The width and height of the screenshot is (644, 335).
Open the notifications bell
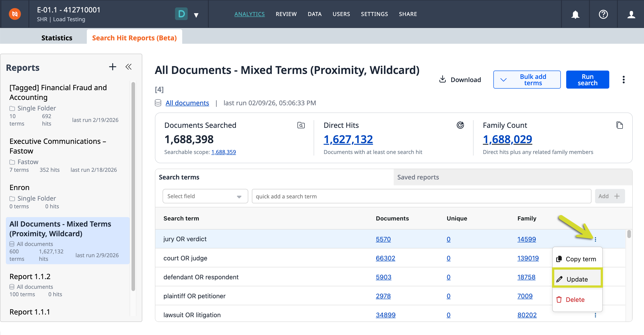[x=575, y=14]
